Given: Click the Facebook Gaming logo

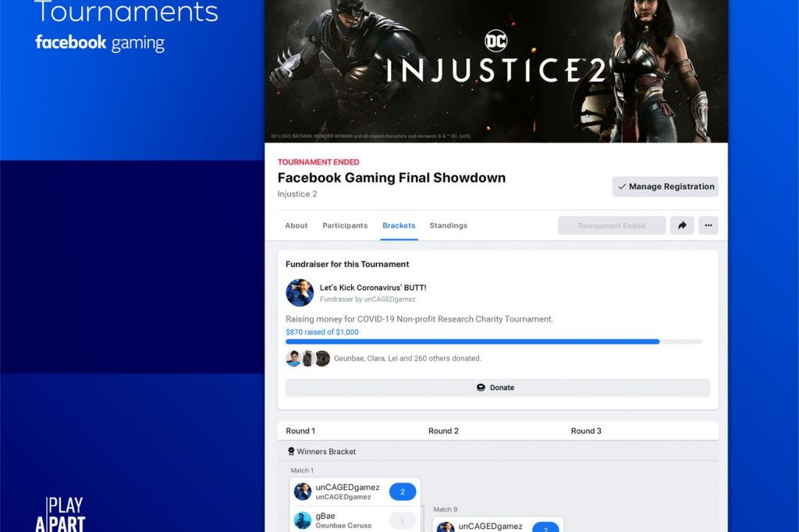Looking at the screenshot, I should click(x=100, y=42).
